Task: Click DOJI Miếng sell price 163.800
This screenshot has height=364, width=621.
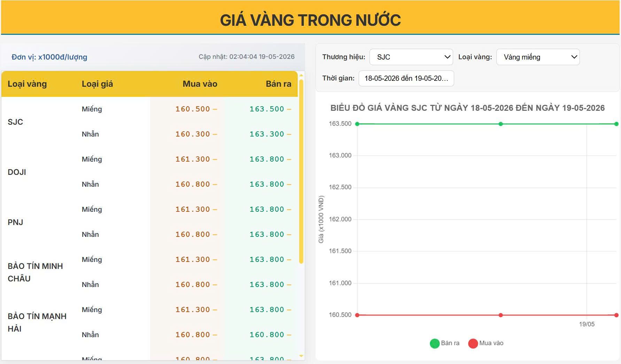Action: click(267, 159)
